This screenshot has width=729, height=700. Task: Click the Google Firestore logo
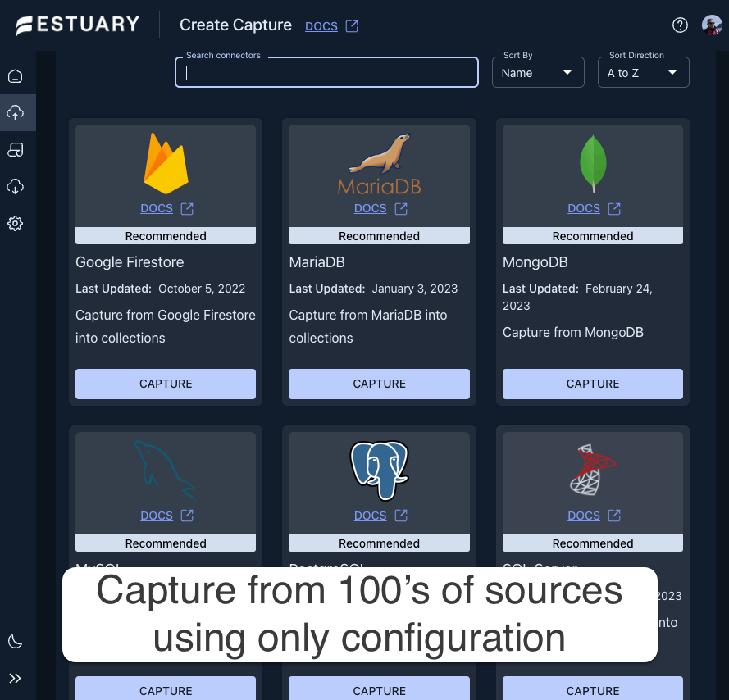coord(166,163)
